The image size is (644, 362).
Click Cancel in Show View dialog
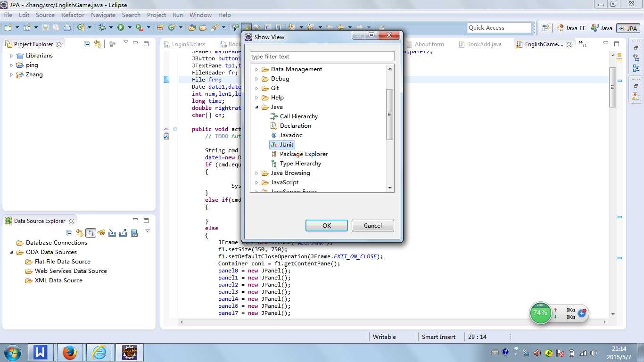click(x=373, y=226)
